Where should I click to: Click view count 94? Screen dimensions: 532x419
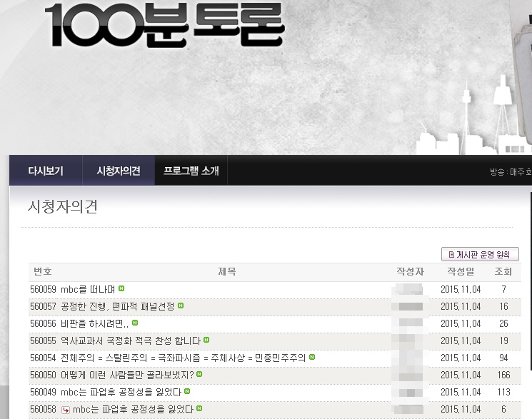(503, 358)
